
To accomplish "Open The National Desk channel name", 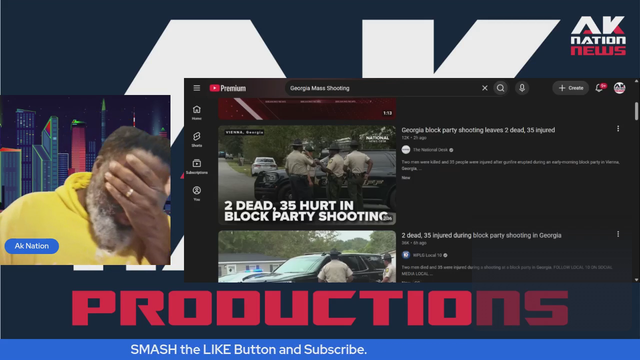I will click(x=430, y=150).
